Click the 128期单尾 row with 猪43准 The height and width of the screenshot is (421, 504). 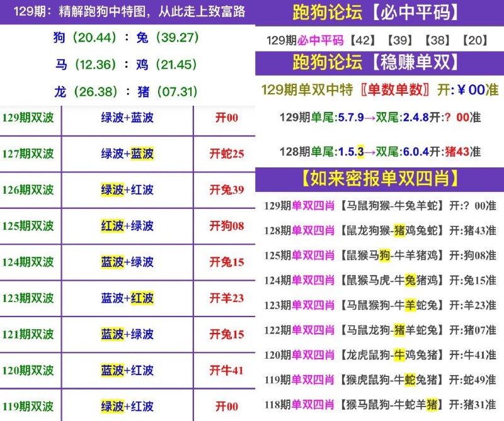tap(379, 152)
